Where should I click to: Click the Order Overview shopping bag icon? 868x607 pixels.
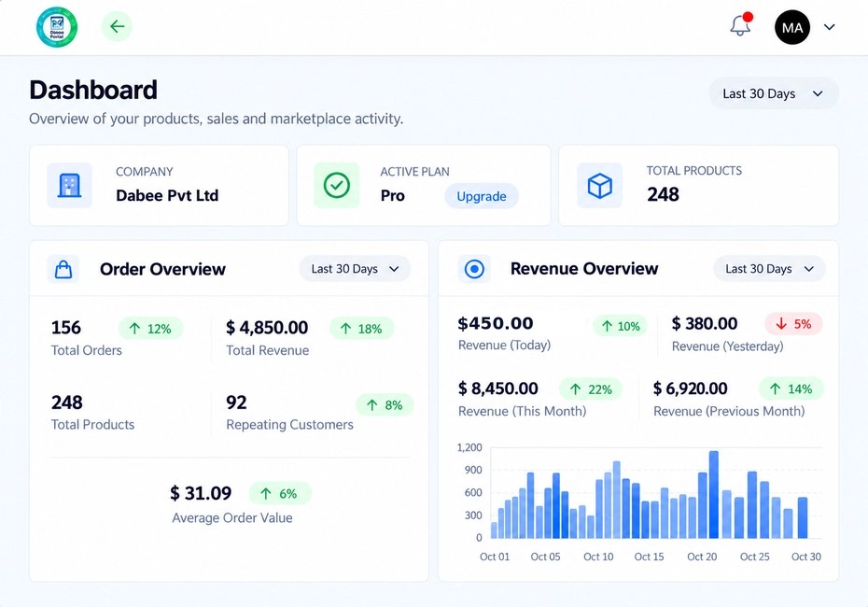click(x=63, y=269)
